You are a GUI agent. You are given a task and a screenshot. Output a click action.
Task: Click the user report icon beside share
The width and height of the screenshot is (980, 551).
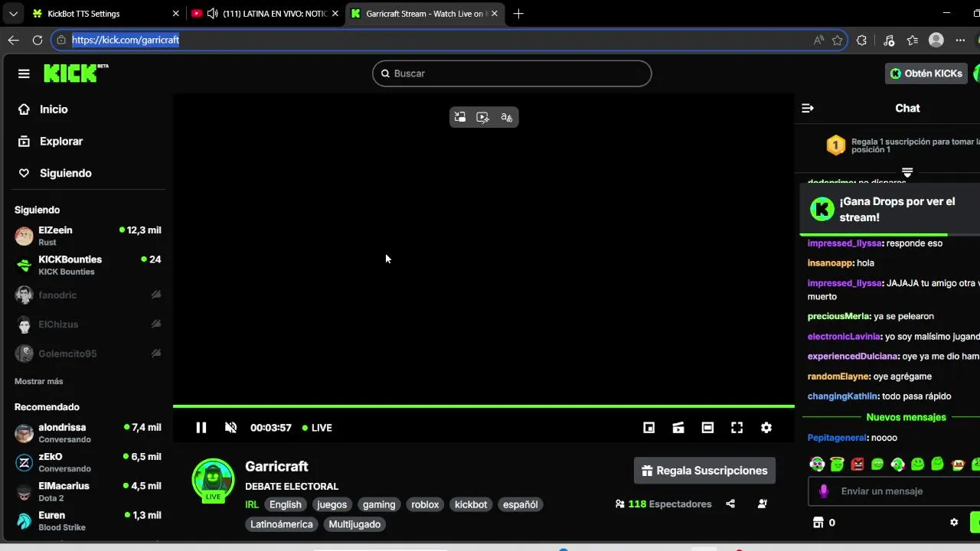coord(763,504)
